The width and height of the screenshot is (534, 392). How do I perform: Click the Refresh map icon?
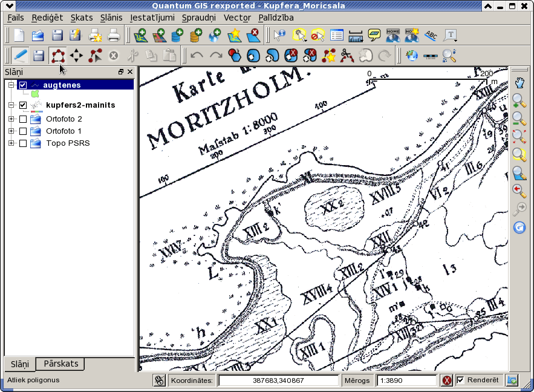(x=519, y=227)
